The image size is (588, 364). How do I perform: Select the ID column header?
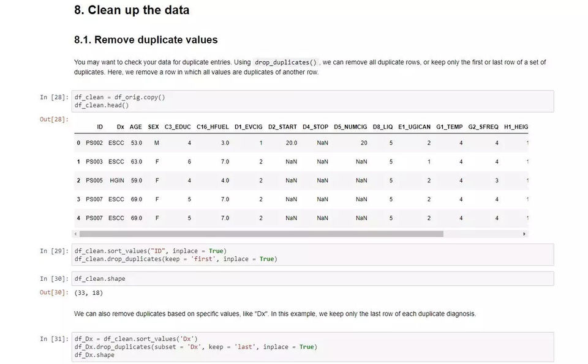pyautogui.click(x=100, y=127)
